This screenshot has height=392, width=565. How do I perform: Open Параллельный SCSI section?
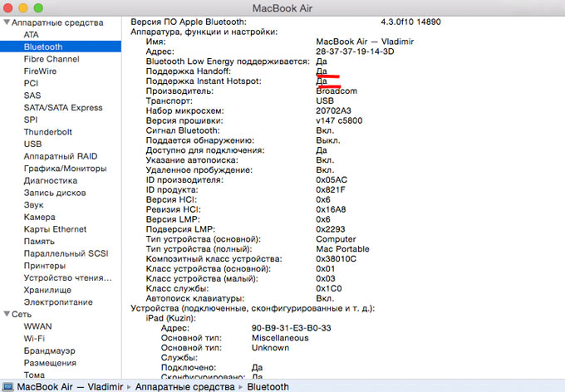point(66,253)
